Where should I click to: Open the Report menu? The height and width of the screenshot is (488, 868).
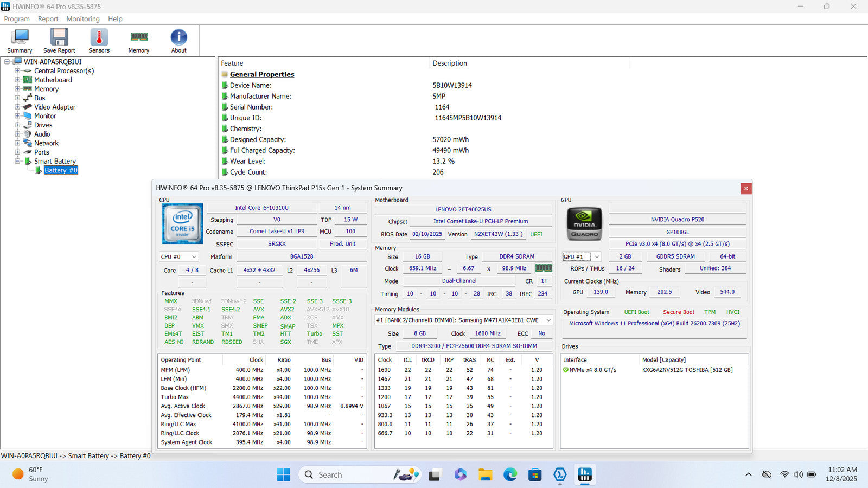[48, 19]
